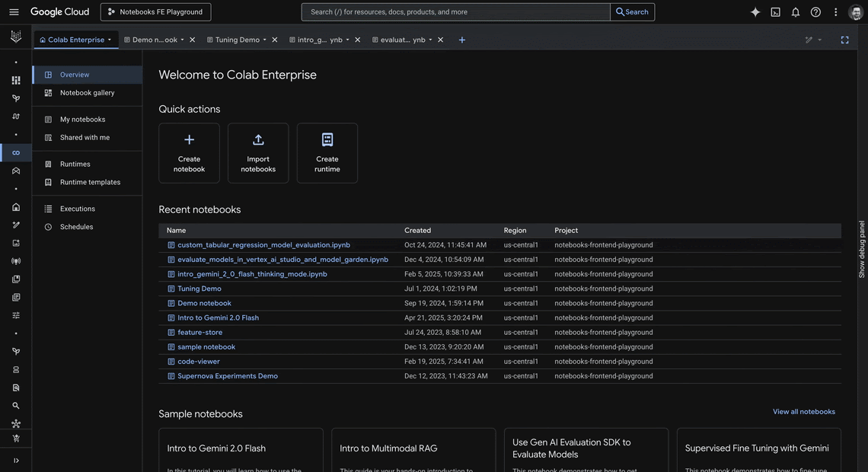Open evaluate_models_in_vertex_ai_studio_and_model_garden.ipynb
Image resolution: width=868 pixels, height=472 pixels.
click(x=283, y=260)
